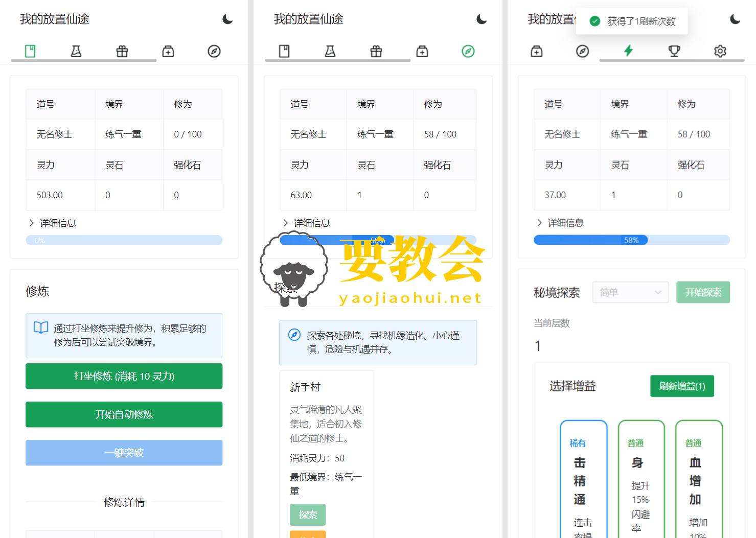Screen dimensions: 756x538
Task: Click the 58% progress bar in right panel
Action: (x=632, y=240)
